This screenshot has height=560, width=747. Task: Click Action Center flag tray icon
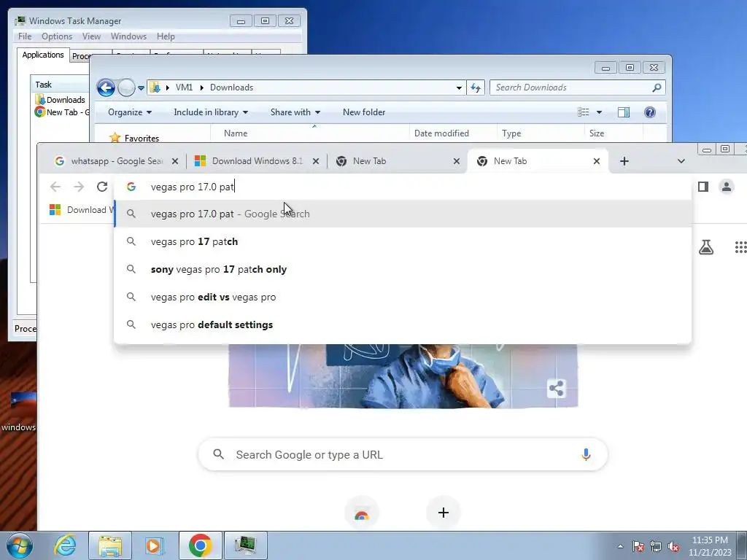(x=638, y=546)
